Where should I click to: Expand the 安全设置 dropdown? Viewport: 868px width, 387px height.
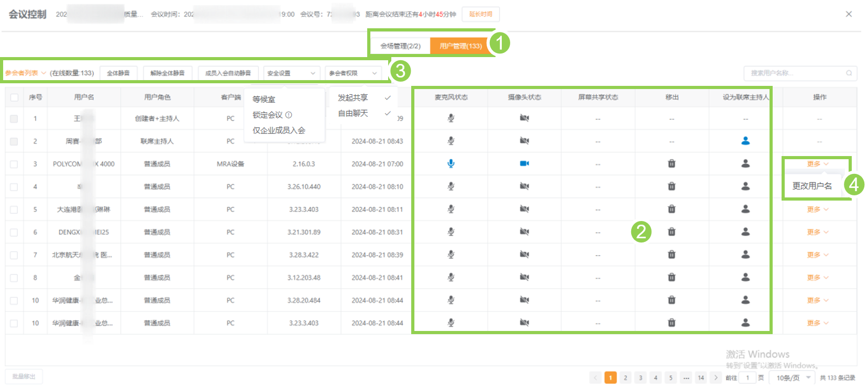click(291, 73)
